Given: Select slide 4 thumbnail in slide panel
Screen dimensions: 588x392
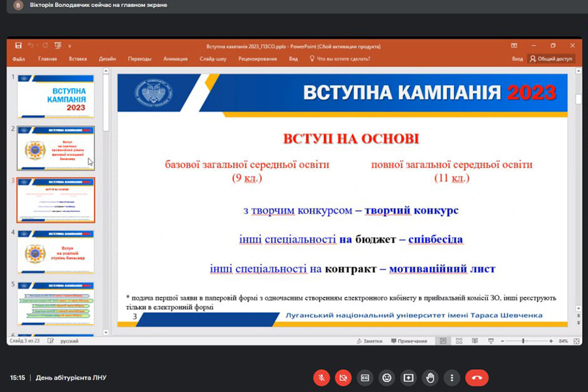Looking at the screenshot, I should click(x=56, y=251).
